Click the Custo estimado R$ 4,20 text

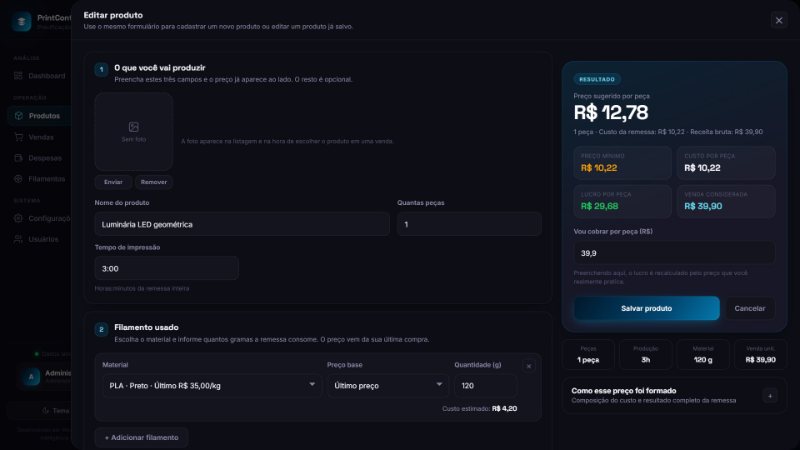pyautogui.click(x=480, y=409)
